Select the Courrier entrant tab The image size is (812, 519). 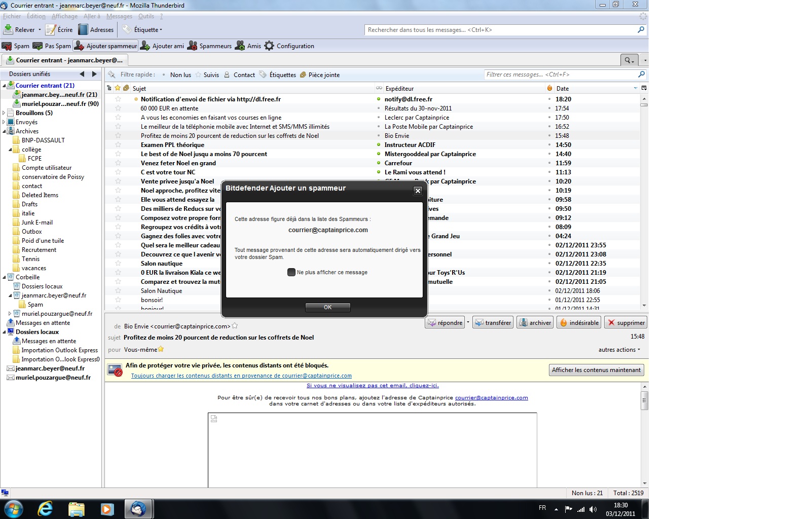pyautogui.click(x=65, y=60)
